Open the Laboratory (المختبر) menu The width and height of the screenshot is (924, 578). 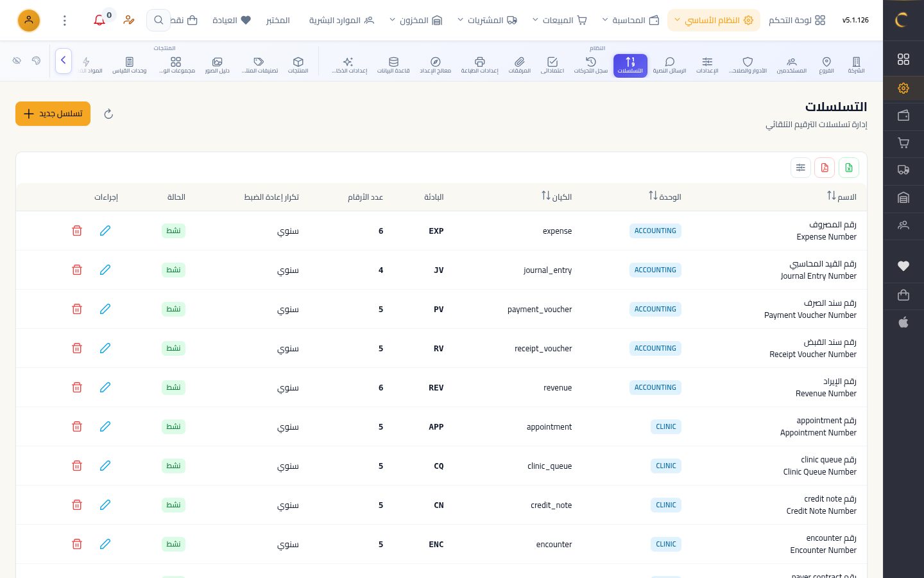tap(278, 21)
